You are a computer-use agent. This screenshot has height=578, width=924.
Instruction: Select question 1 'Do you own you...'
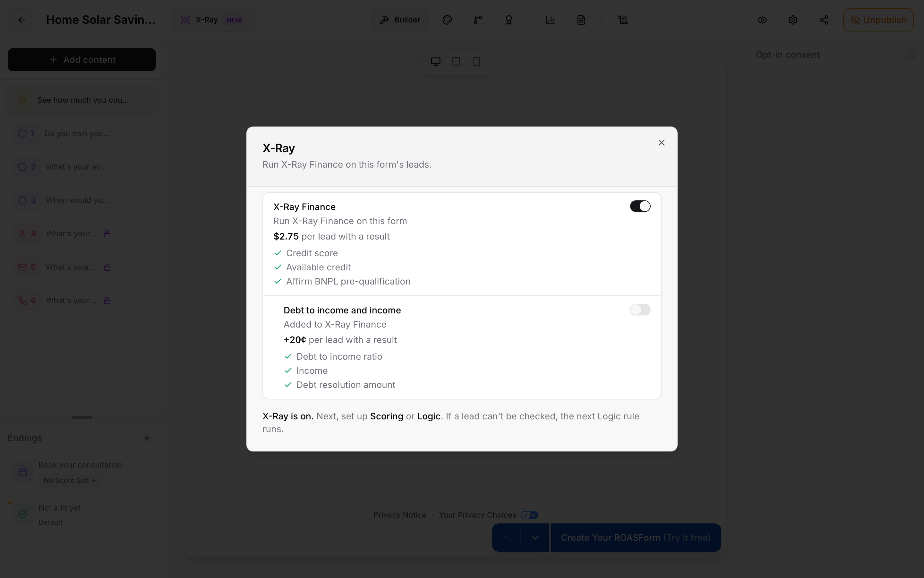coord(82,133)
